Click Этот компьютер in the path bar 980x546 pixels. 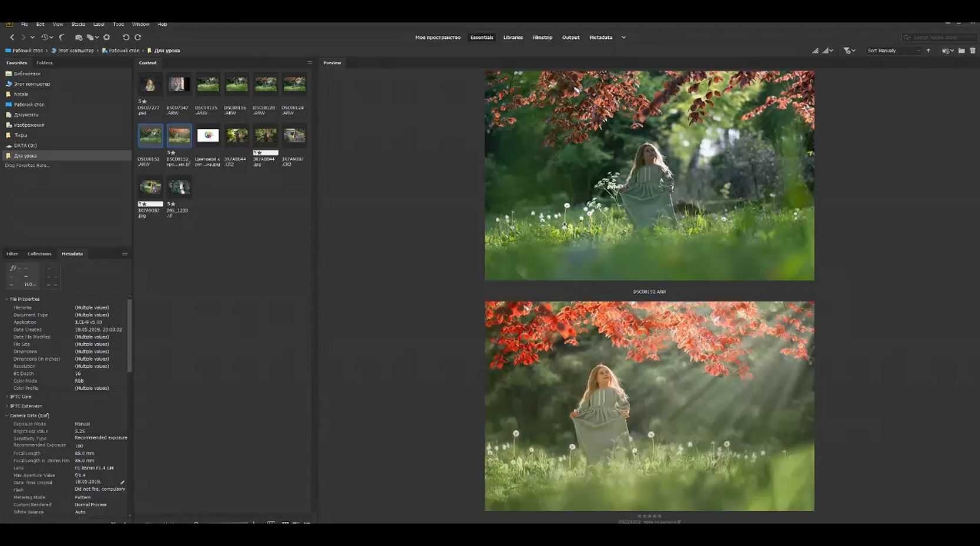point(76,51)
